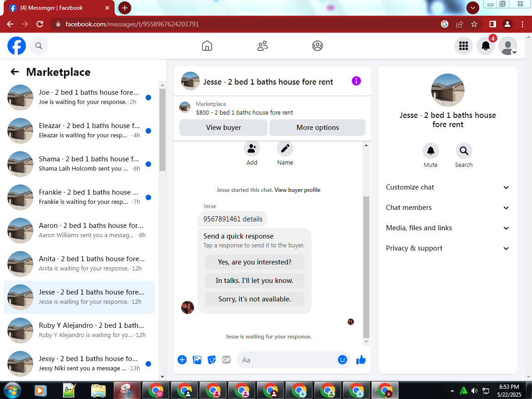Viewport: 532px width, 399px height.
Task: Choose a sticker using sticker icon
Action: pyautogui.click(x=212, y=360)
